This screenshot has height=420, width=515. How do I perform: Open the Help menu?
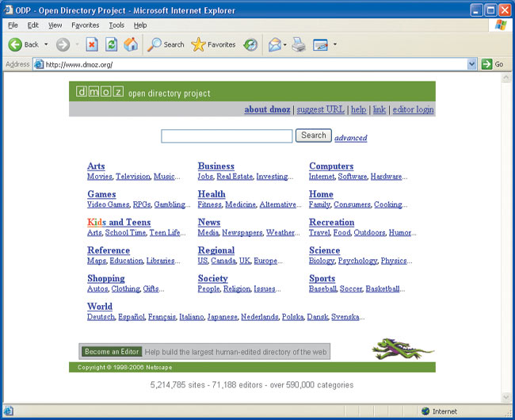click(x=140, y=25)
